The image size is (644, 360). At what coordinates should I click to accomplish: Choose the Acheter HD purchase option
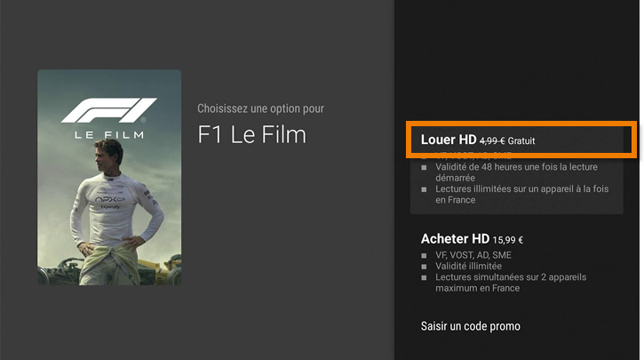click(516, 262)
